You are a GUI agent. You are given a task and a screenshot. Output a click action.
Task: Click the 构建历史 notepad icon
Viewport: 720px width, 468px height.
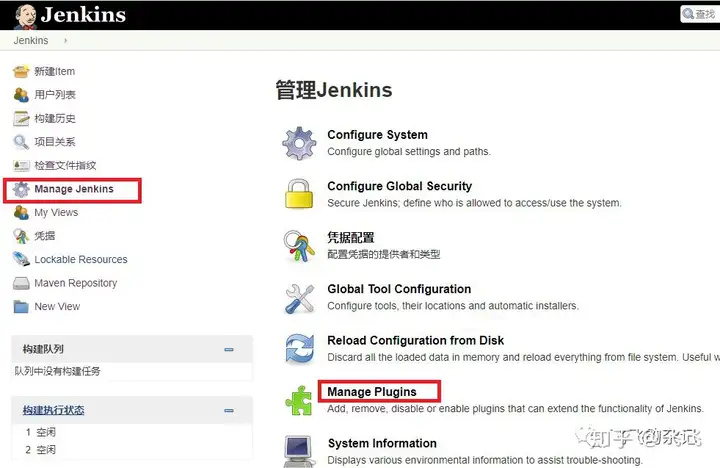click(x=21, y=118)
